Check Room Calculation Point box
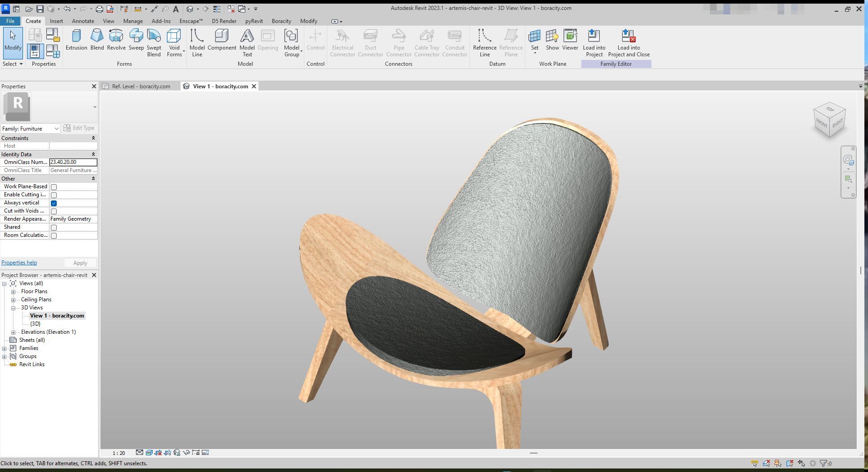868x472 pixels. click(54, 236)
